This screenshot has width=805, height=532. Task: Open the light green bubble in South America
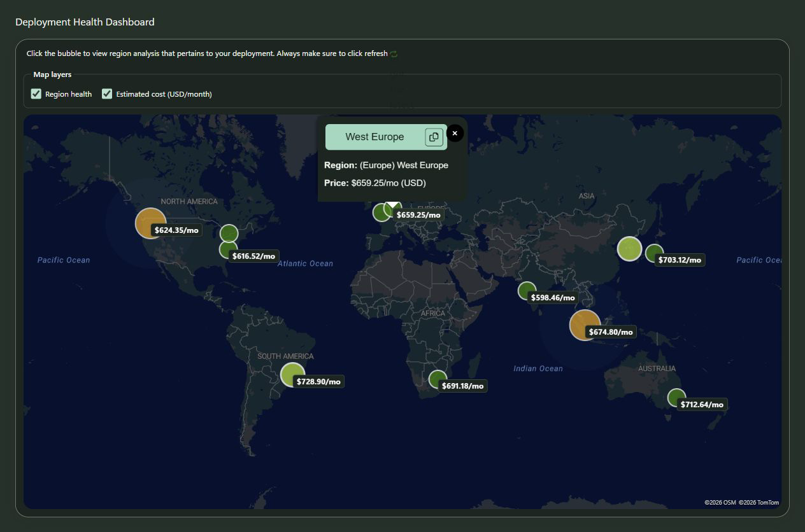pos(293,375)
